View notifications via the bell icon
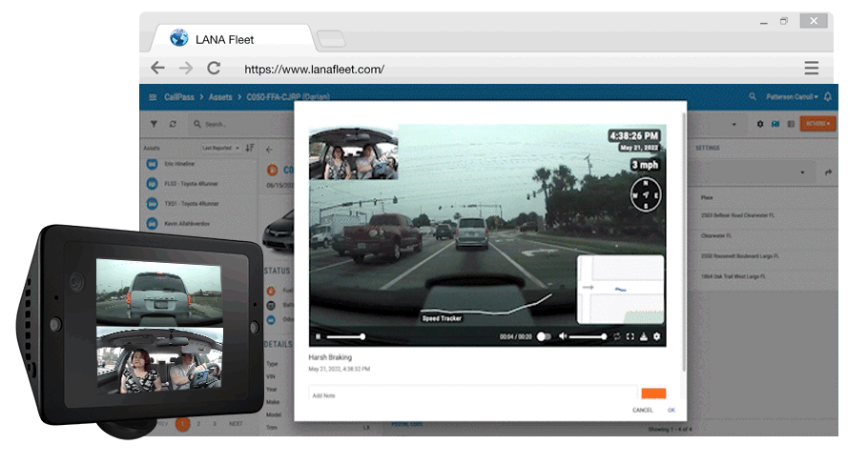868x465 pixels. pos(827,97)
